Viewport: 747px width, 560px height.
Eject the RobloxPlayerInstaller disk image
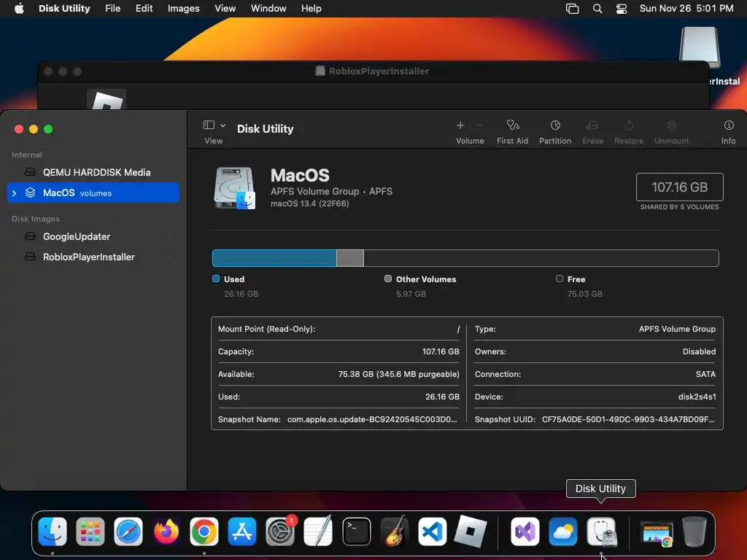(x=169, y=257)
